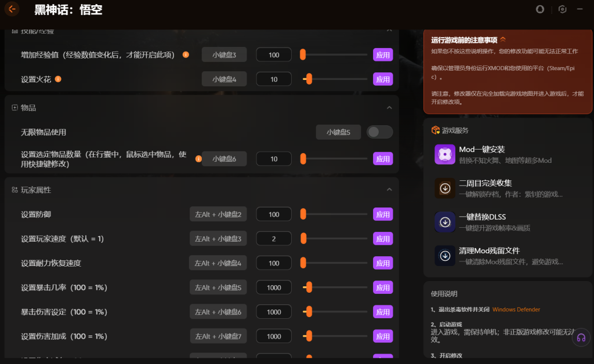Click the 设置暴击几率 slider handle
Screen dimensions: 594x364
309,287
